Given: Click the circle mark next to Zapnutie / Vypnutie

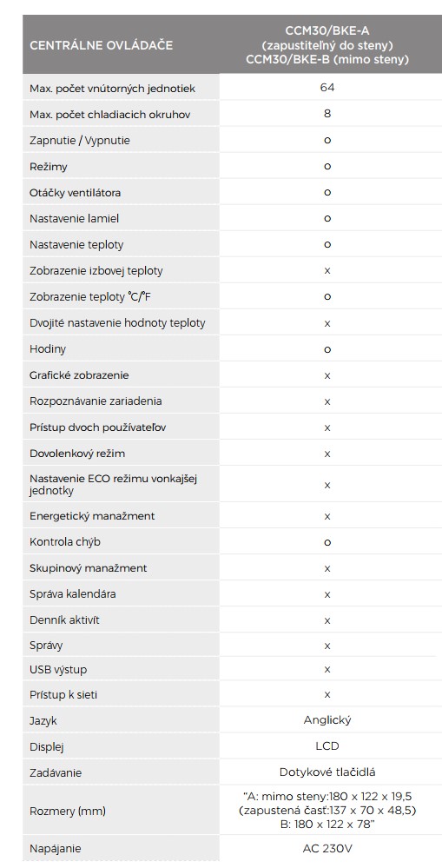Looking at the screenshot, I should click(x=327, y=140).
